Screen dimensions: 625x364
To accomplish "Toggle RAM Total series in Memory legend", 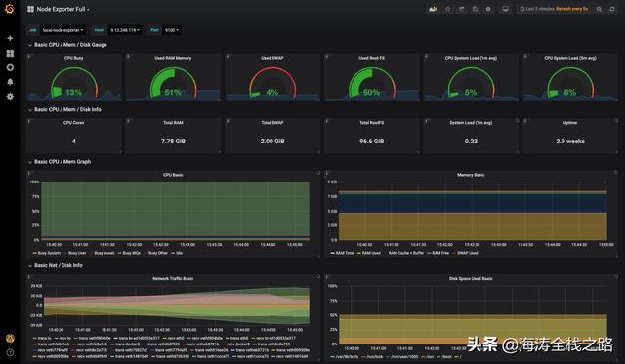I will pyautogui.click(x=343, y=253).
